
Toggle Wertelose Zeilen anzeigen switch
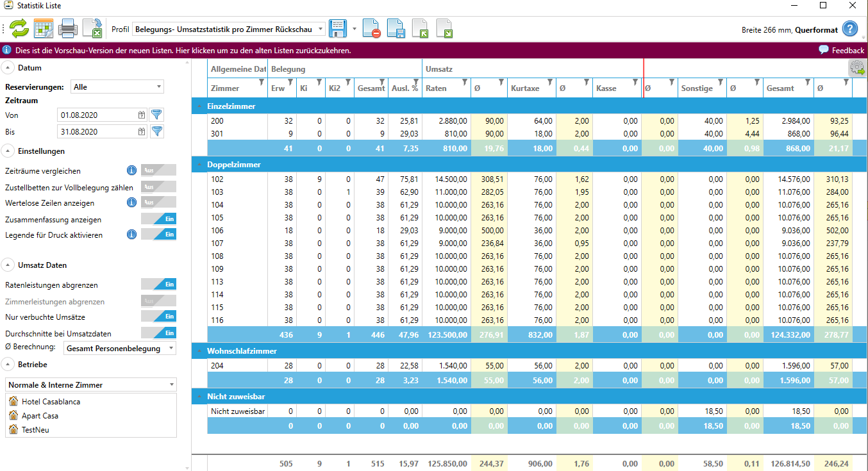pyautogui.click(x=158, y=202)
